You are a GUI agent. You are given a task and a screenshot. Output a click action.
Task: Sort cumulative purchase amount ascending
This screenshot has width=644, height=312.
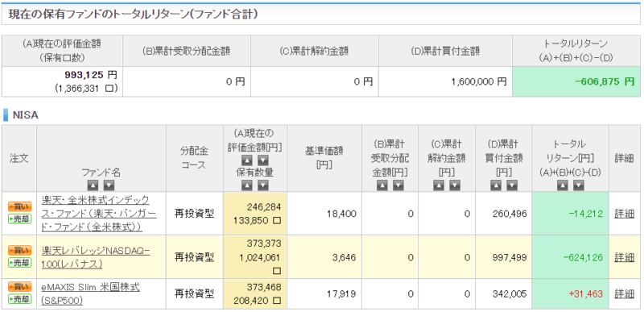[496, 185]
